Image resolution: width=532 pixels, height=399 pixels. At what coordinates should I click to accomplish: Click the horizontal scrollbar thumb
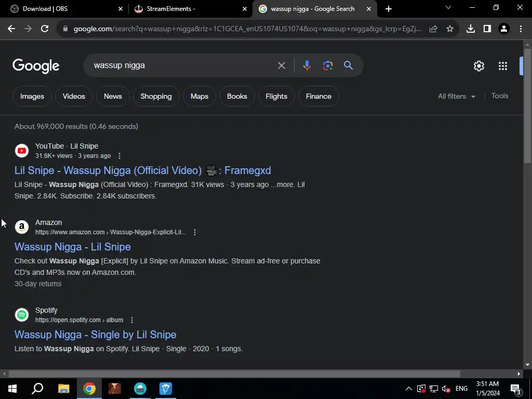coord(234,374)
